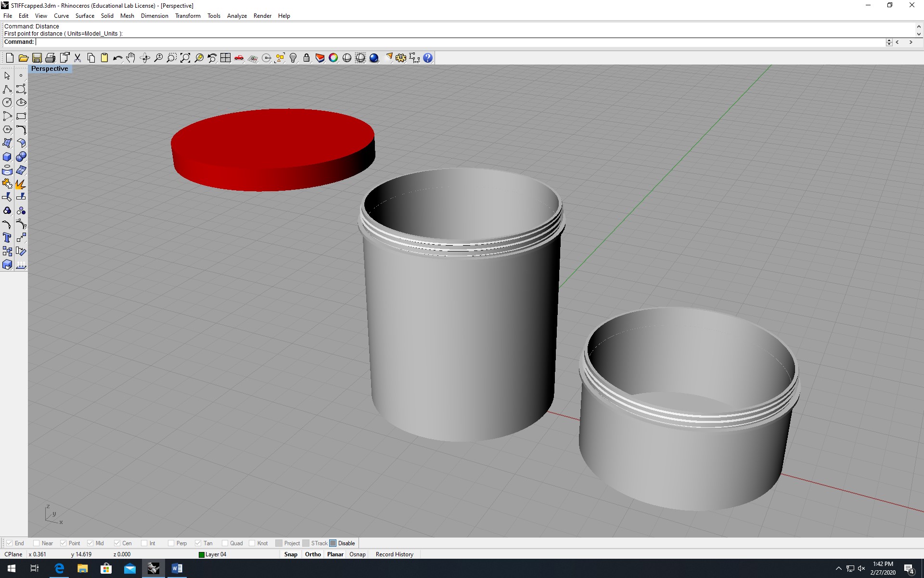Click the Save file icon
Viewport: 924px width, 578px height.
[x=37, y=58]
